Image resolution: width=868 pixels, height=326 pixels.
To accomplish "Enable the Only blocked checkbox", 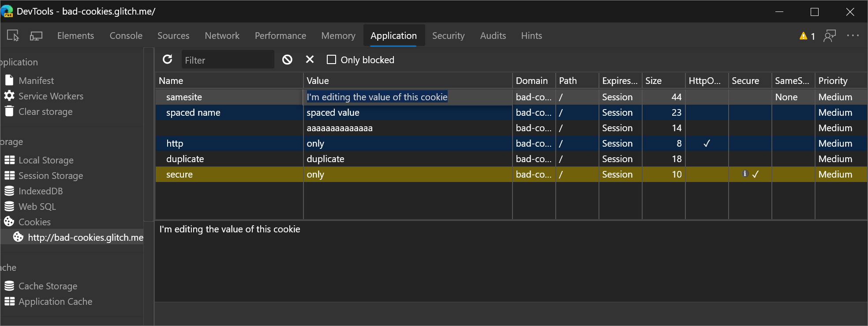I will 331,60.
